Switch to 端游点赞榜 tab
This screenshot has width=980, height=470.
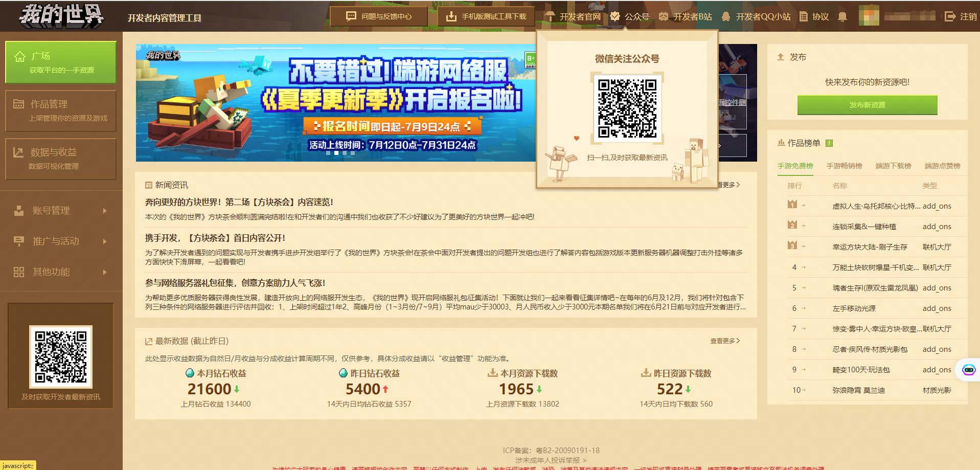[942, 166]
